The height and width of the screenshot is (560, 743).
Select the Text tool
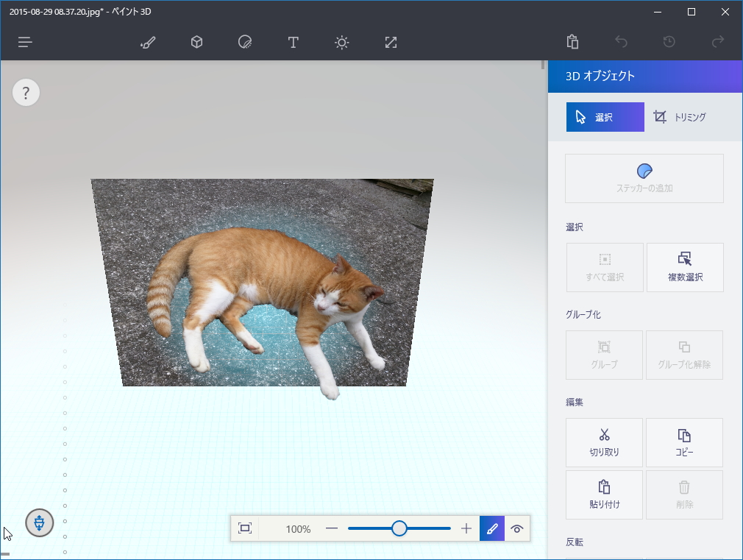[x=293, y=42]
